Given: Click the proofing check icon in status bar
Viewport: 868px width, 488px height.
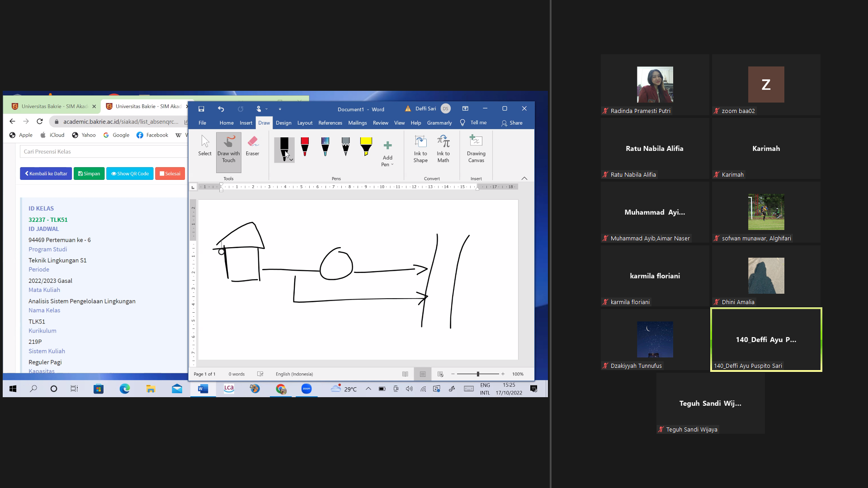Looking at the screenshot, I should click(x=260, y=374).
